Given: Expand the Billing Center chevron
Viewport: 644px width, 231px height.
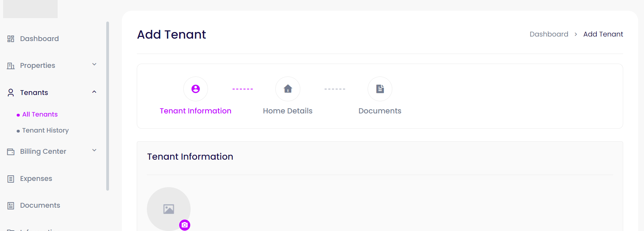Looking at the screenshot, I should tap(94, 150).
